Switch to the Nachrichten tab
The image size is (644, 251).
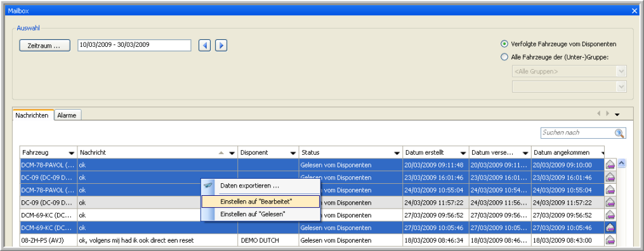[34, 115]
